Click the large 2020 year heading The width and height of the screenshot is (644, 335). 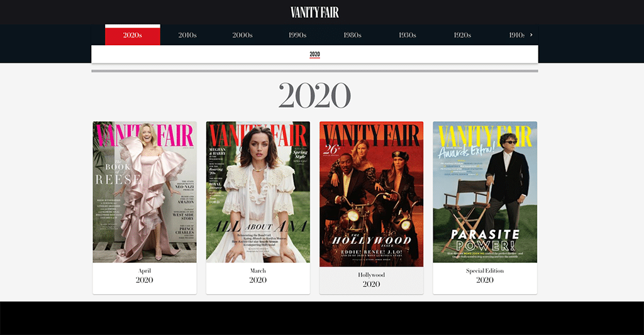314,96
